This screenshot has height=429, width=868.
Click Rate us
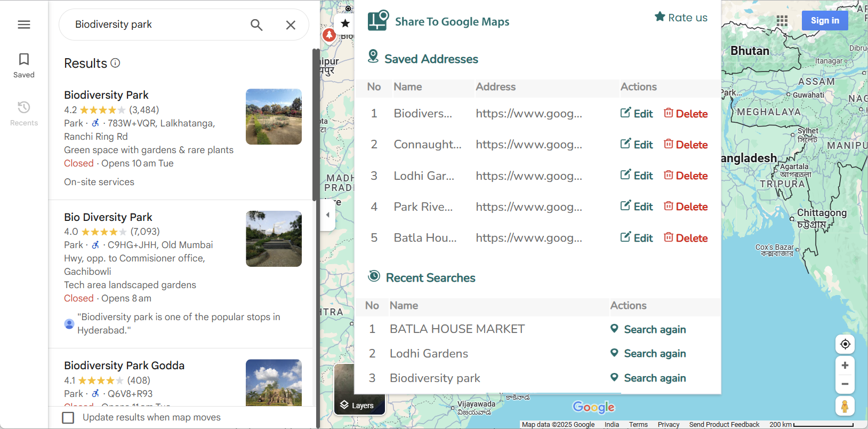(x=681, y=17)
